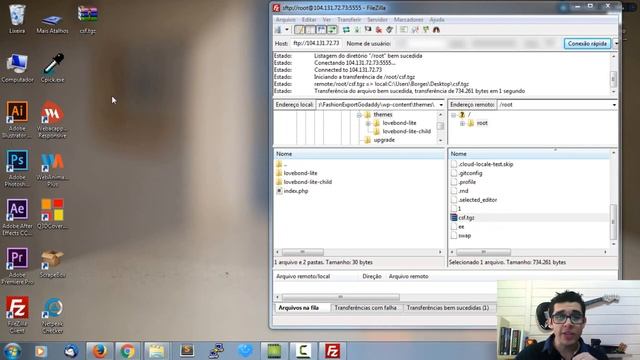640x360 pixels.
Task: Open remote file search binoculars icon
Action: point(436,30)
